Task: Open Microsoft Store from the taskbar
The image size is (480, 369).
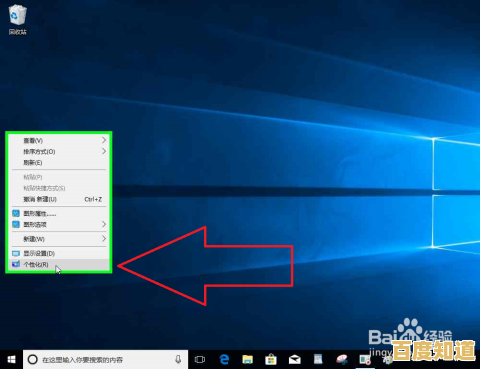Action: click(x=271, y=359)
